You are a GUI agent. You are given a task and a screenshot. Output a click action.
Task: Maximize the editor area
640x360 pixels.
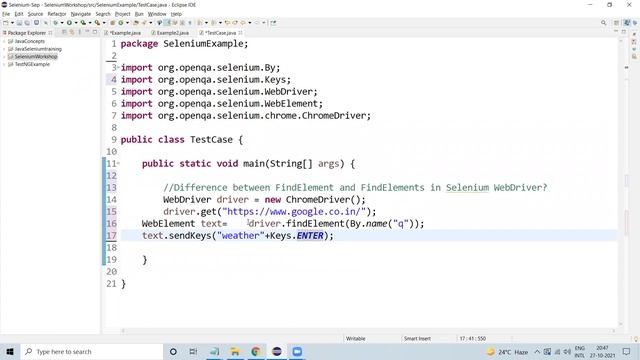[623, 32]
